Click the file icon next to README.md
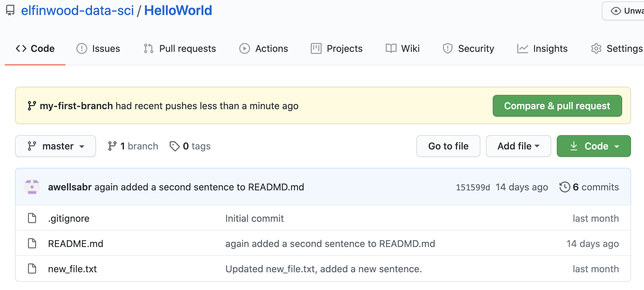 32,243
